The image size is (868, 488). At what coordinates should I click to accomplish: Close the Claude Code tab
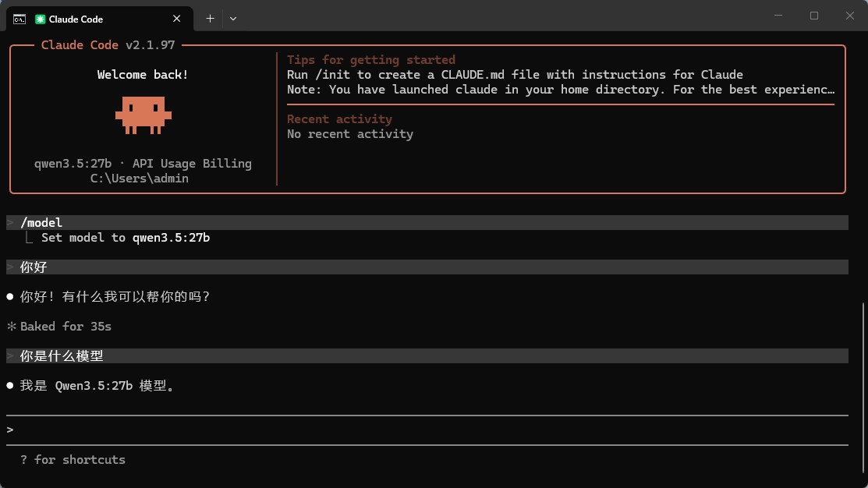pos(179,18)
